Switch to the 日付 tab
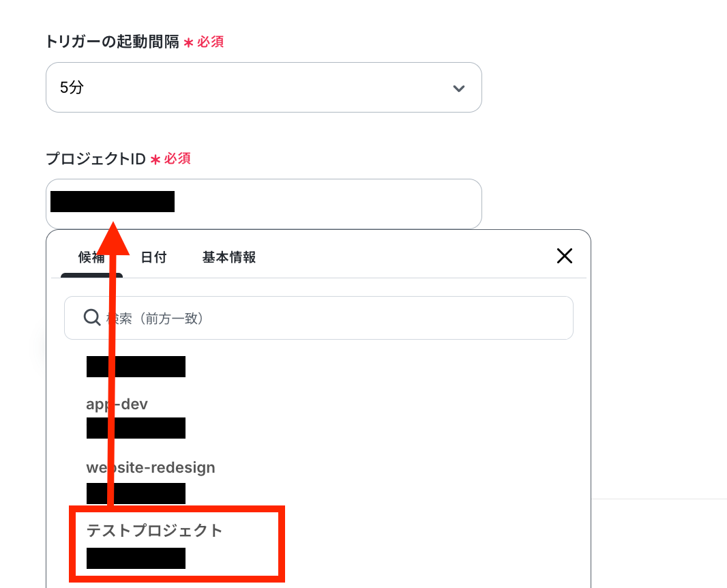 [x=153, y=257]
